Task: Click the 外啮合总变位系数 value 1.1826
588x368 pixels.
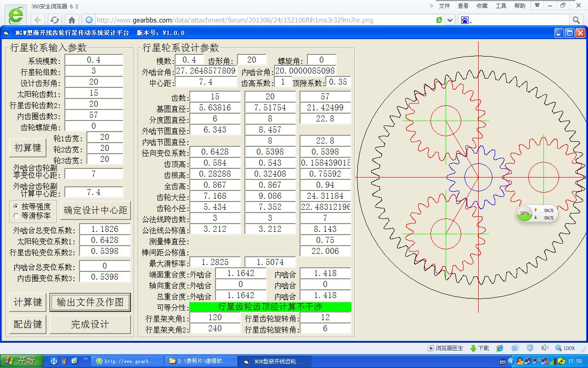Action: [105, 229]
